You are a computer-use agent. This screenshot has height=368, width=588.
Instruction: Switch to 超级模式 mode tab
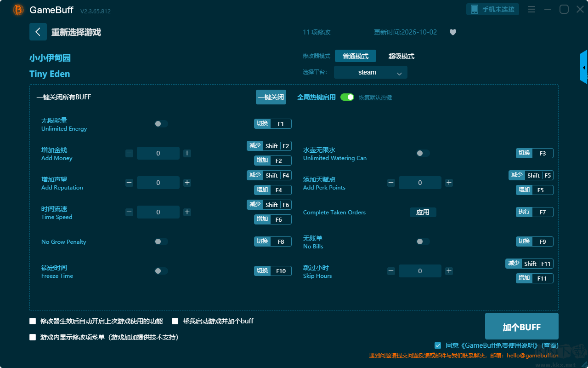click(401, 56)
